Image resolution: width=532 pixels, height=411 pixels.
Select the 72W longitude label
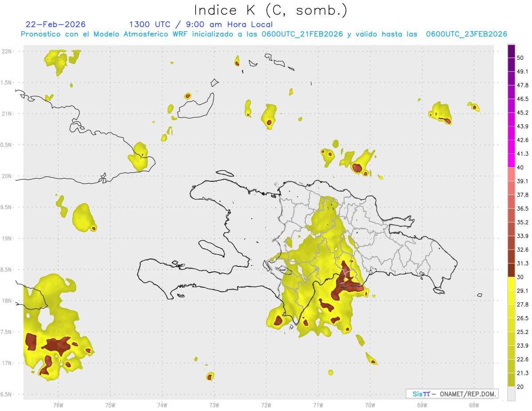click(266, 405)
